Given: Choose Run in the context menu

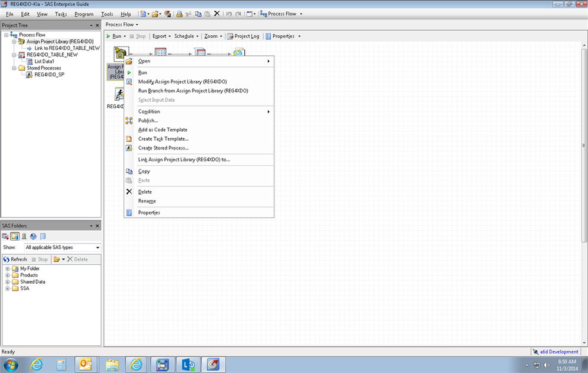Looking at the screenshot, I should (x=199, y=73).
